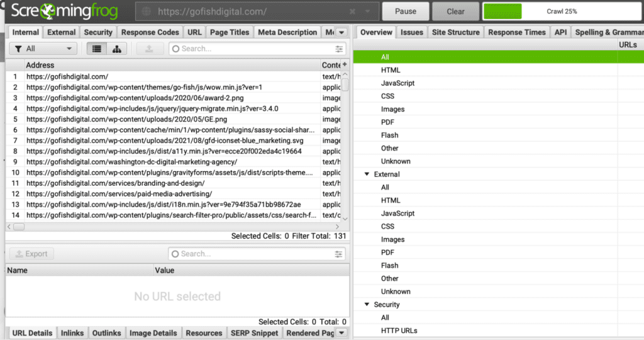Switch to the Security tab

(98, 33)
